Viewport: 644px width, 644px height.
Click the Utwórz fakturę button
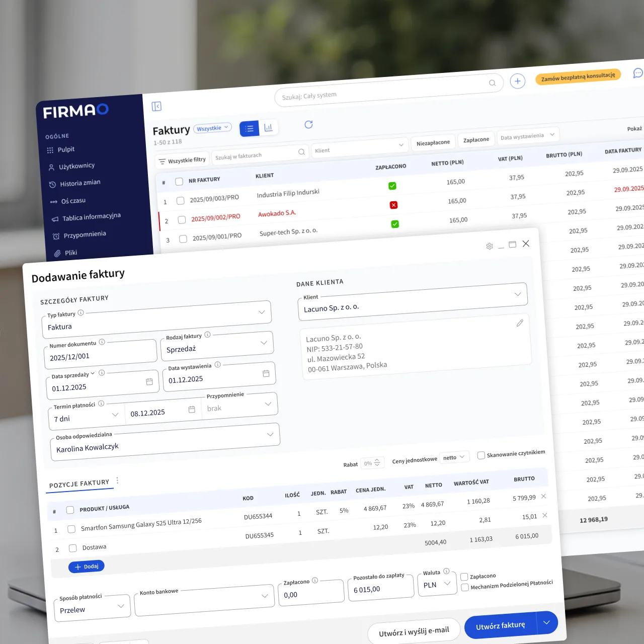[x=501, y=625]
